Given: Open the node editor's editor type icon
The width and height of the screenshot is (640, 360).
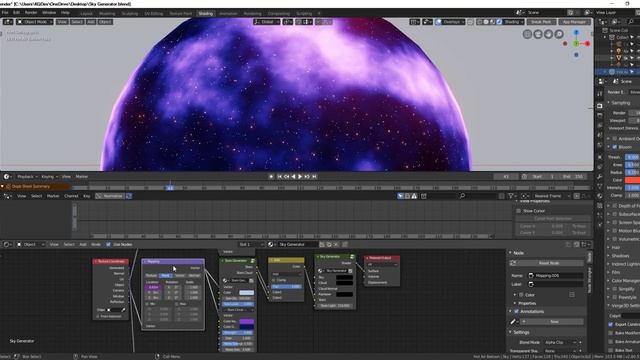Looking at the screenshot, I should pyautogui.click(x=8, y=244).
